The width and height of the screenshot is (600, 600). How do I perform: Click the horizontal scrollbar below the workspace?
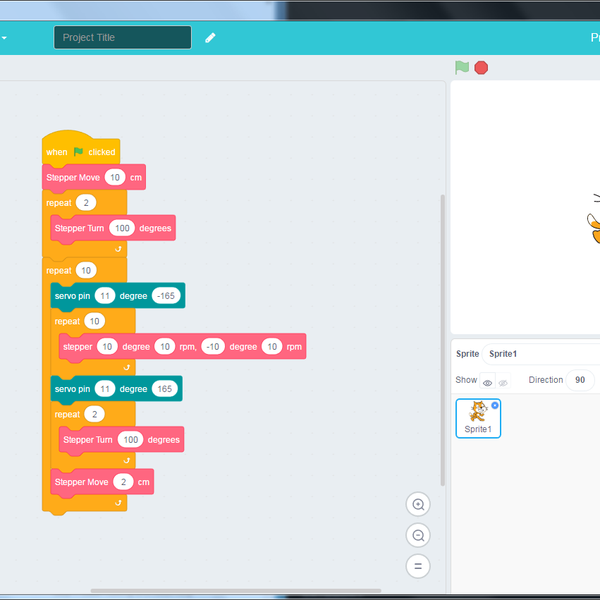point(235,590)
